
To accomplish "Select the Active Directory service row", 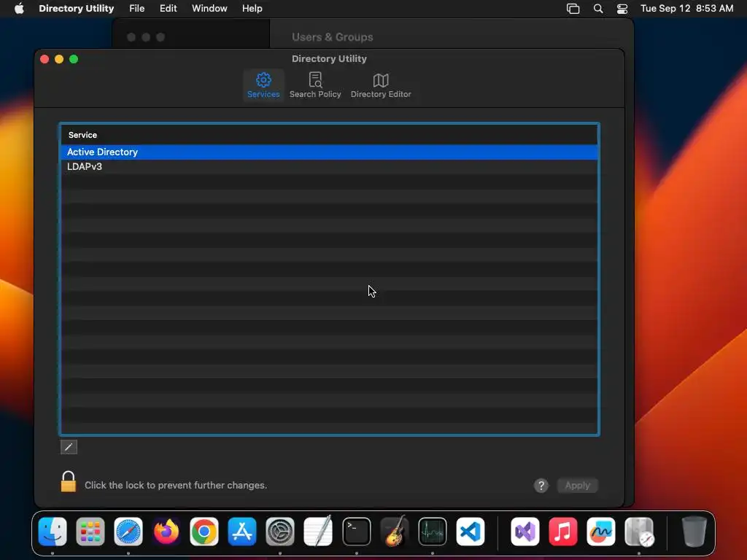I will click(x=329, y=152).
